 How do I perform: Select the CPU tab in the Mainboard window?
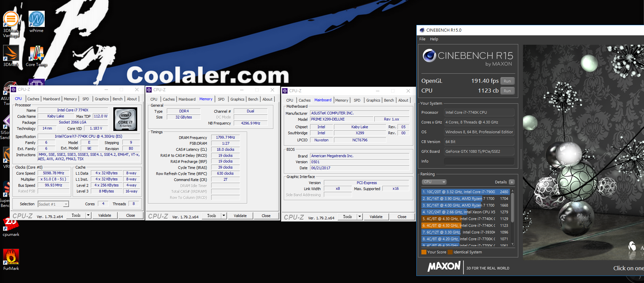click(x=290, y=100)
